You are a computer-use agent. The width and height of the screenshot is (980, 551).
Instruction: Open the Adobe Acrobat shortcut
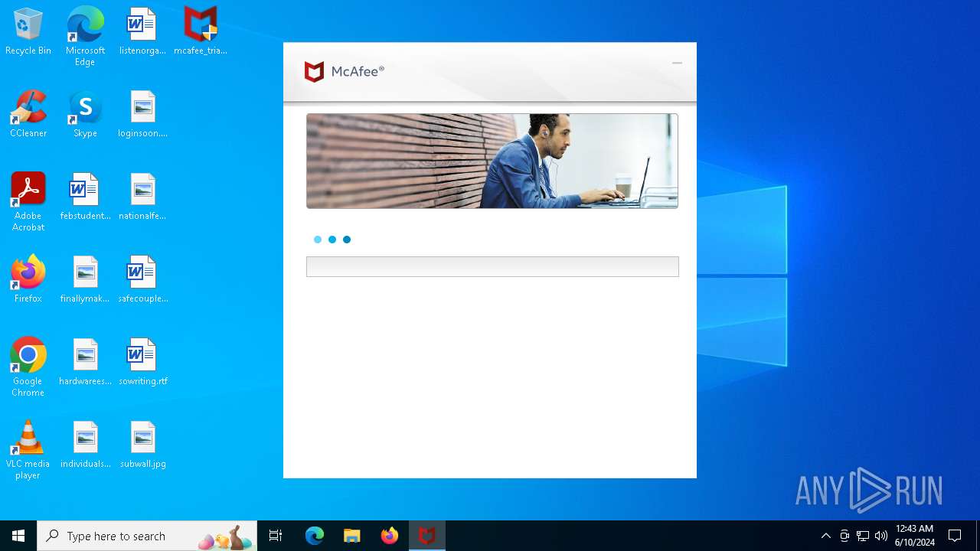tap(28, 202)
